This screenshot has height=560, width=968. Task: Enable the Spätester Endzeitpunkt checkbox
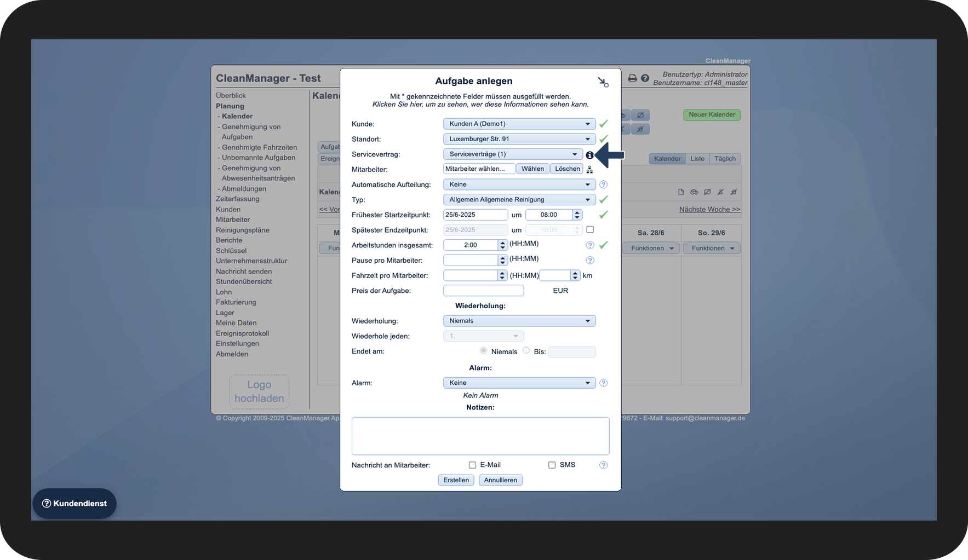[x=590, y=230]
